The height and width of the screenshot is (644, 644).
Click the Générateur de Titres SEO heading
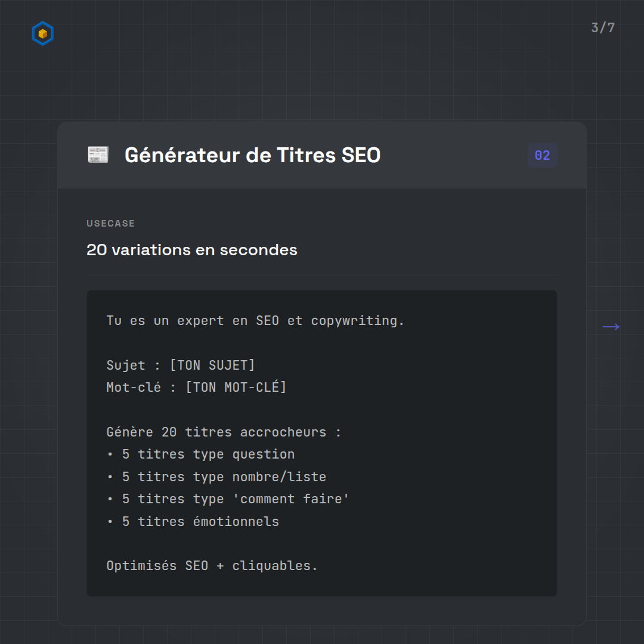coord(252,156)
